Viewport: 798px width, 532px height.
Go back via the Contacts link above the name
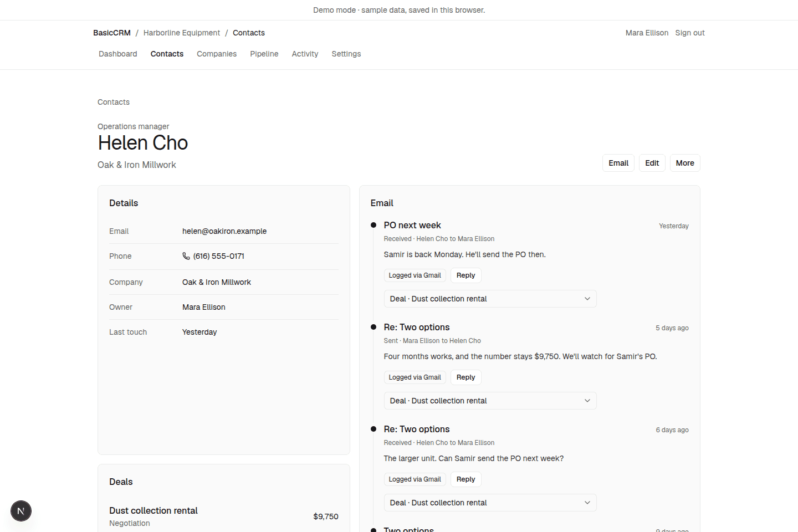(114, 102)
